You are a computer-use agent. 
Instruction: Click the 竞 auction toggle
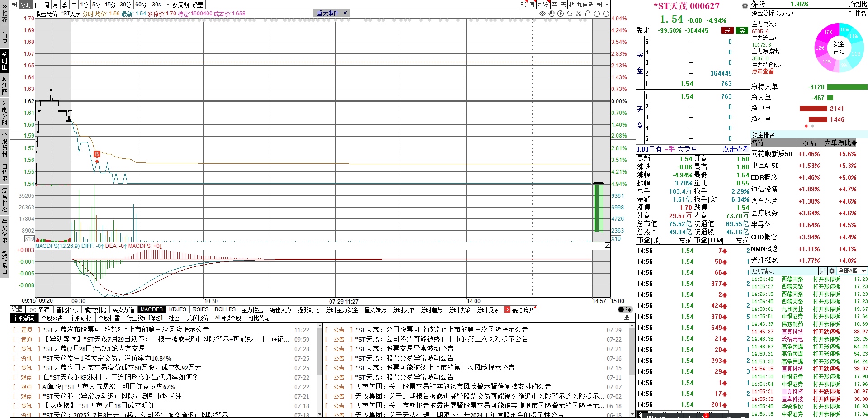[x=554, y=5]
